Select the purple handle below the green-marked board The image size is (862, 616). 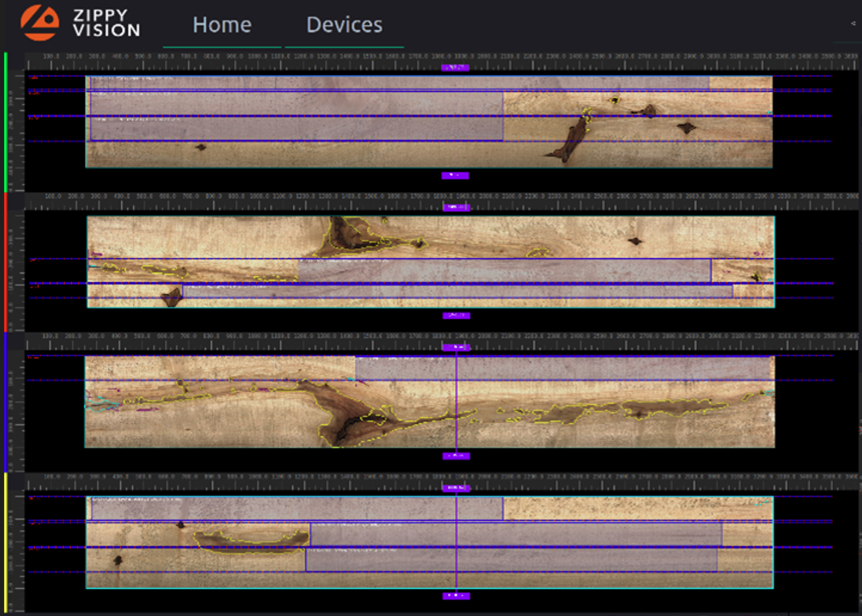(455, 175)
